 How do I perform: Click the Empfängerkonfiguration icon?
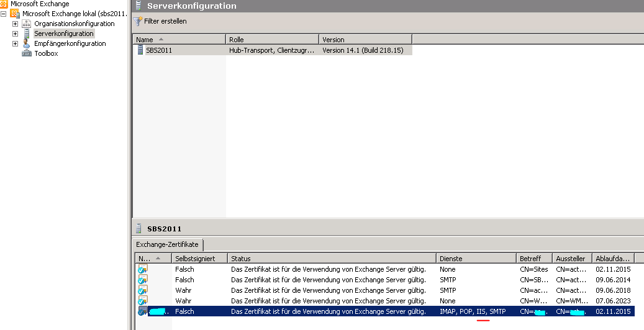pyautogui.click(x=27, y=43)
